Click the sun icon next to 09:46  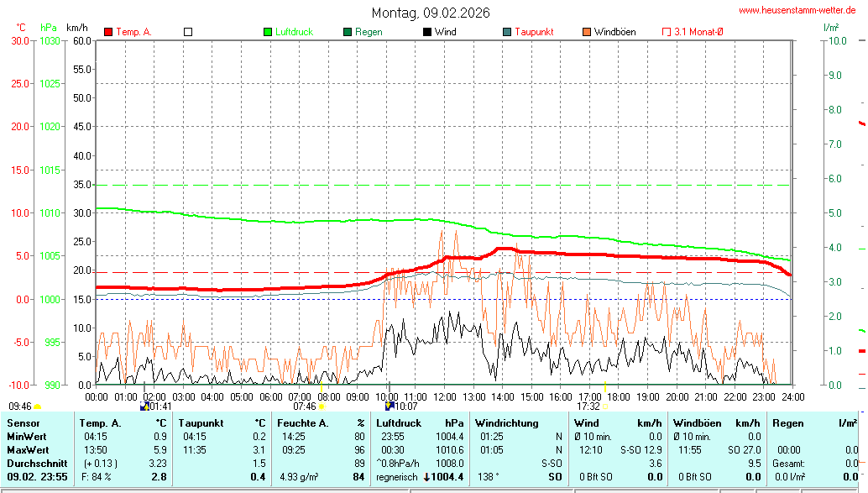pyautogui.click(x=37, y=406)
